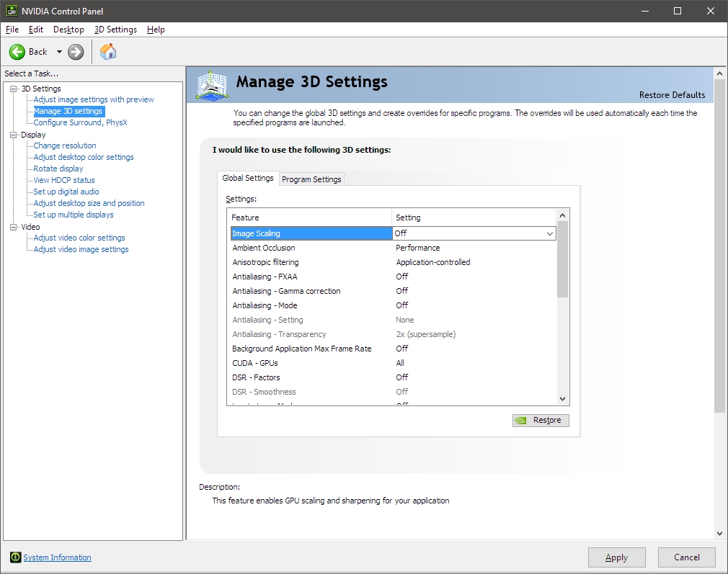Collapse the 3D Settings tree node
The width and height of the screenshot is (728, 574).
[14, 89]
